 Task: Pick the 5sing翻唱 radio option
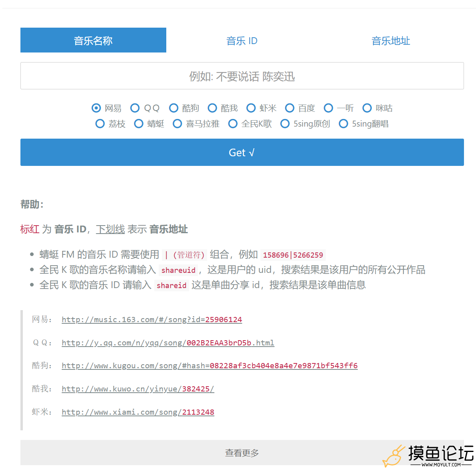tap(343, 124)
